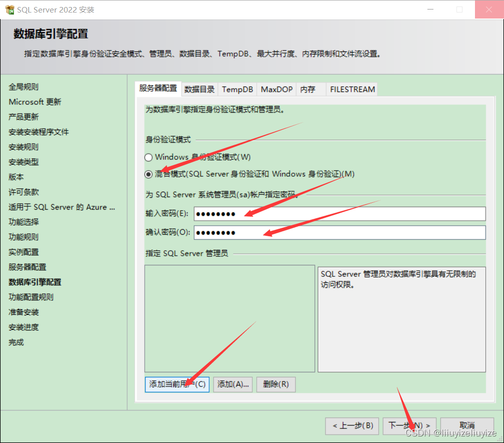Switch to the 服务器配置 tab
The image size is (504, 443).
158,89
